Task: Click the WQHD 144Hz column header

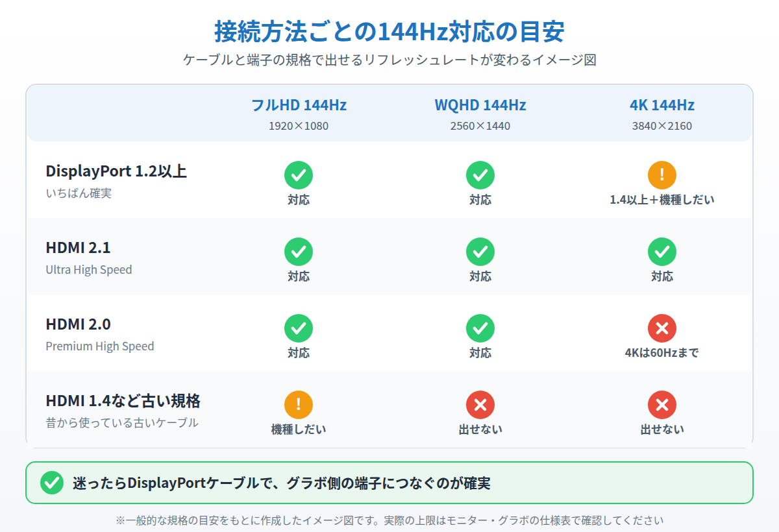Action: 480,105
